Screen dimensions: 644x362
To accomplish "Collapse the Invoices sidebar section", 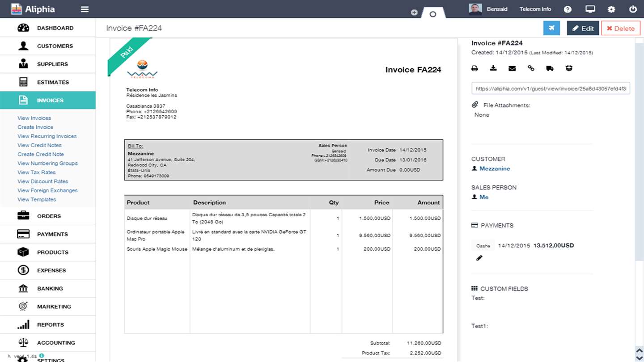I will (48, 100).
